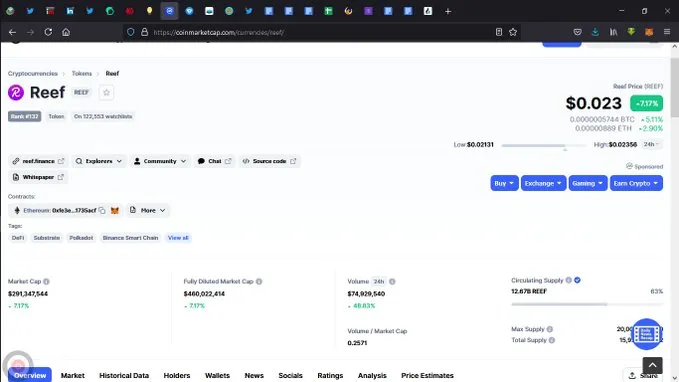Show Fully Diluted Market Cap info icon
Screen dimensions: 679x382
(x=259, y=282)
